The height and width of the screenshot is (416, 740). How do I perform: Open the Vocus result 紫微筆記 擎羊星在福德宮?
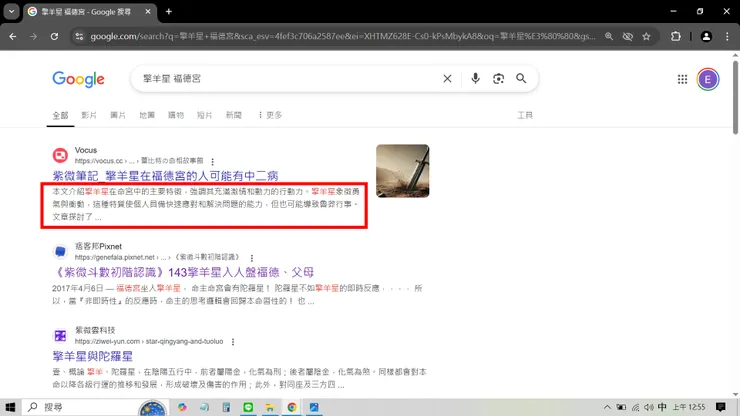tap(165, 176)
